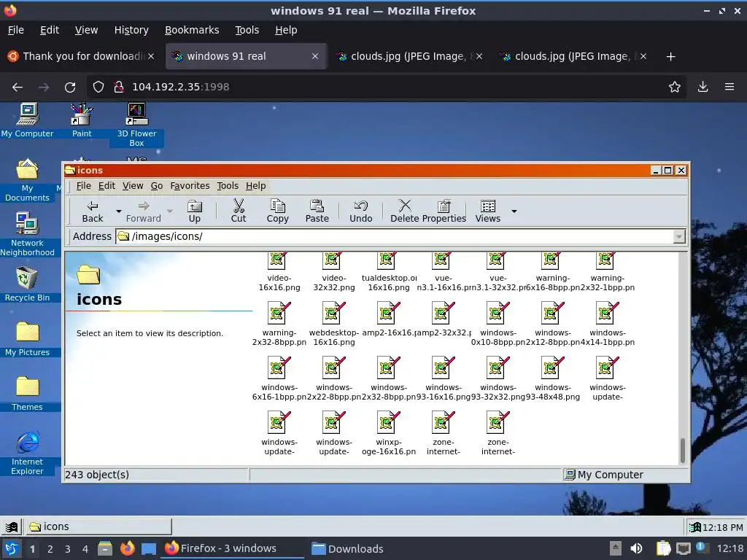The height and width of the screenshot is (560, 747).
Task: Click the tracking protection shield icon
Action: 98,87
